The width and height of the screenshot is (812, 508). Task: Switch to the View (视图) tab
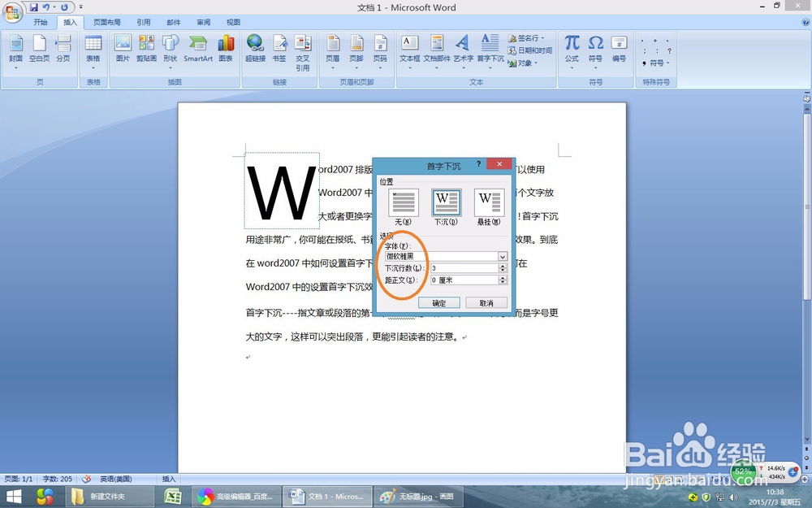pos(233,22)
